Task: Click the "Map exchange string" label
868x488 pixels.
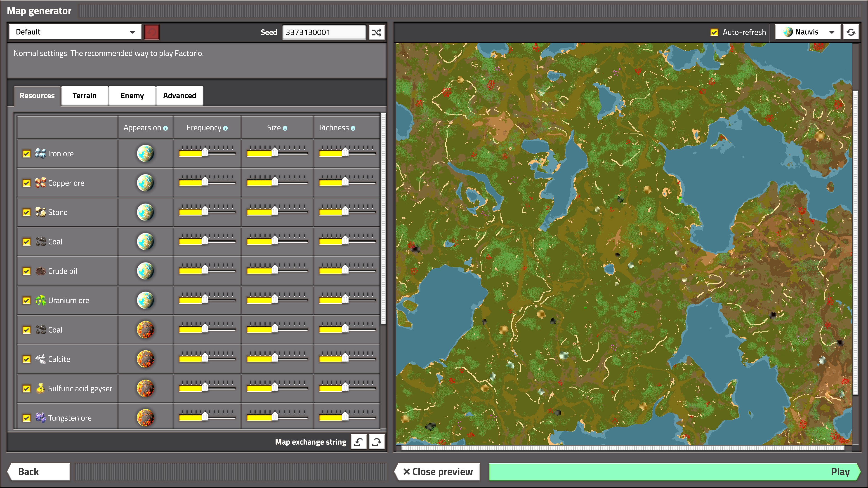Action: click(x=310, y=442)
